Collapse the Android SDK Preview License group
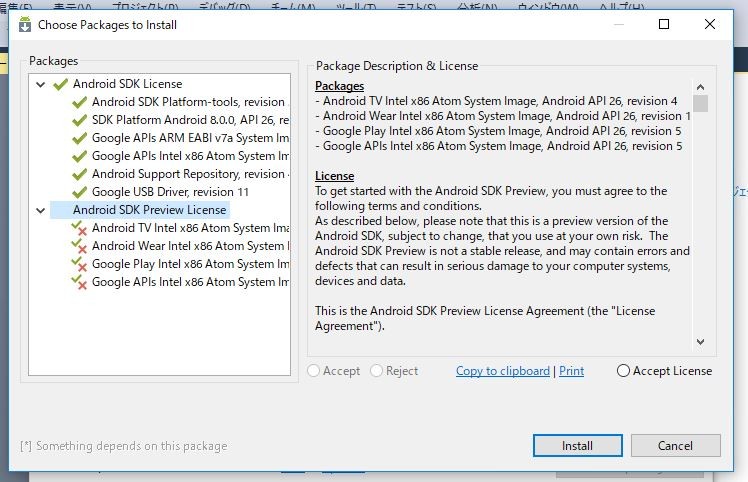 41,210
